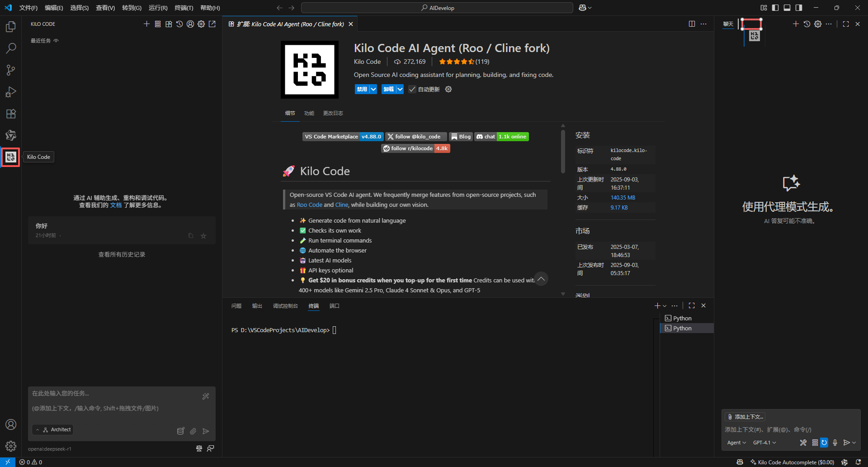Enable the 自动更新 checkbox
868x467 pixels.
pyautogui.click(x=412, y=89)
